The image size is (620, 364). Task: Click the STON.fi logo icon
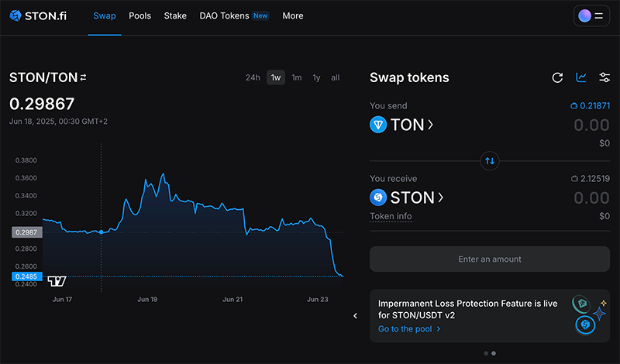[x=15, y=15]
